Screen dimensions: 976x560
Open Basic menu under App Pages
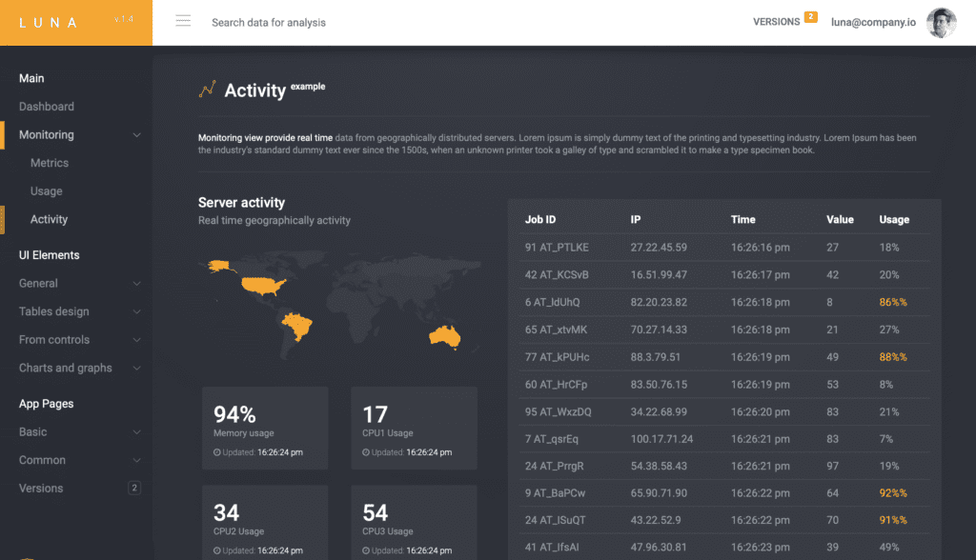[x=33, y=431]
